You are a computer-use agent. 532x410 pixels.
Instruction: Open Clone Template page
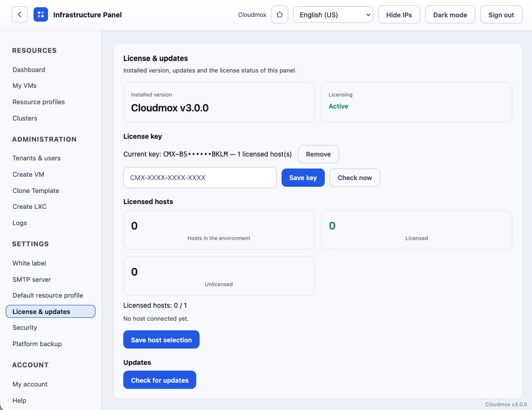(x=35, y=191)
